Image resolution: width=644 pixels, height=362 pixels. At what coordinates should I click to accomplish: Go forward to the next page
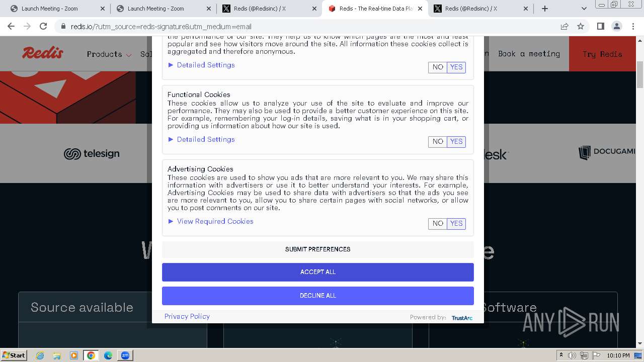tap(27, 26)
